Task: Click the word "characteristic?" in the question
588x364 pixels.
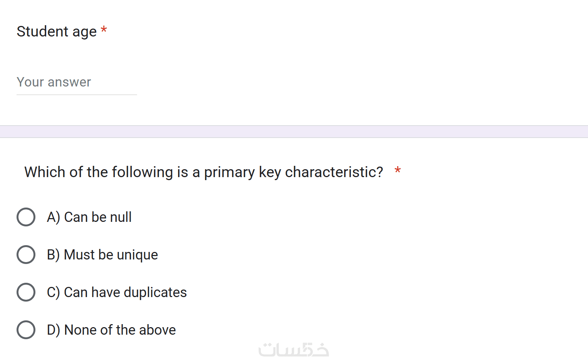Action: 334,172
